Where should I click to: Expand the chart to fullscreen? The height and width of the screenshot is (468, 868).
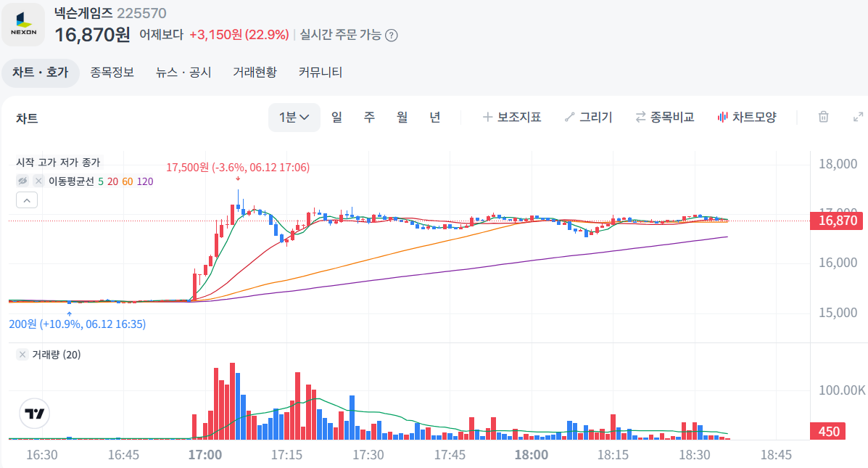[x=858, y=116]
